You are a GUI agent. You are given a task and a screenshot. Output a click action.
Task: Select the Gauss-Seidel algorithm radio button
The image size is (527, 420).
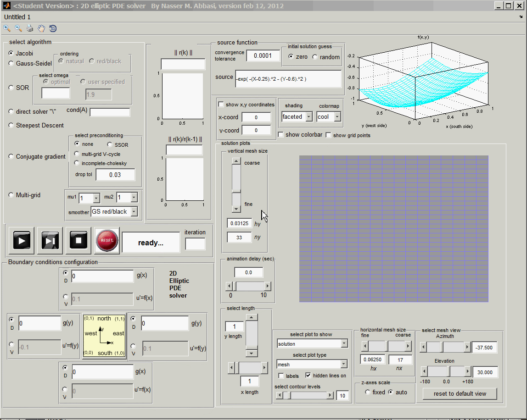11,64
